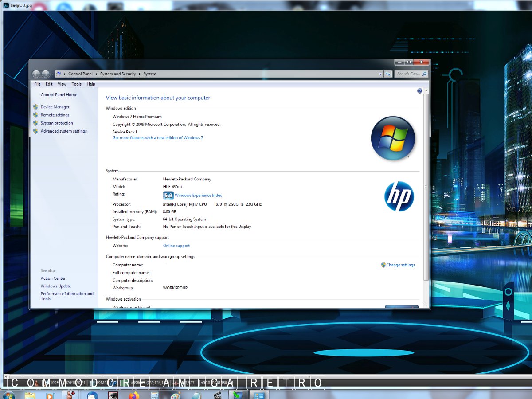Click the HP logo in the System section
Viewport: 532px width, 399px height.
pyautogui.click(x=399, y=196)
